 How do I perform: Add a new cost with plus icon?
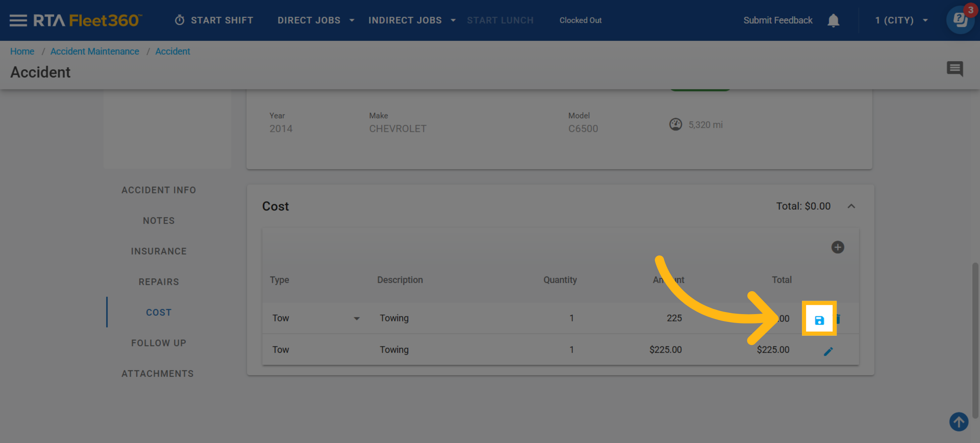pyautogui.click(x=837, y=247)
